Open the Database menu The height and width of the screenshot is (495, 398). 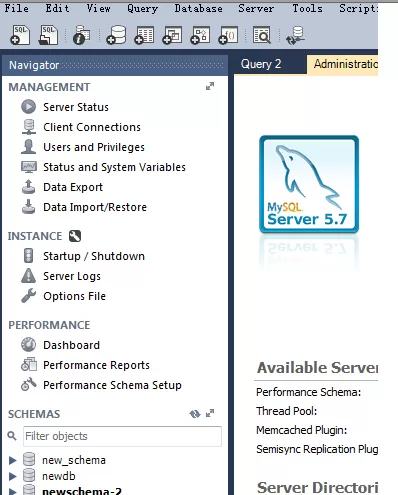coord(199,8)
